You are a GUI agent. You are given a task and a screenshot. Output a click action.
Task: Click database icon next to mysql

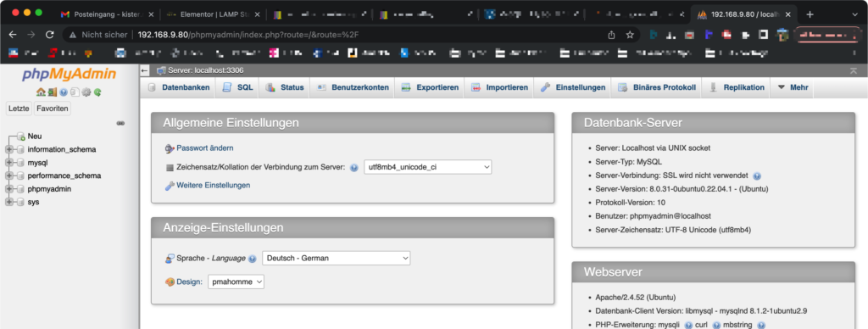20,163
